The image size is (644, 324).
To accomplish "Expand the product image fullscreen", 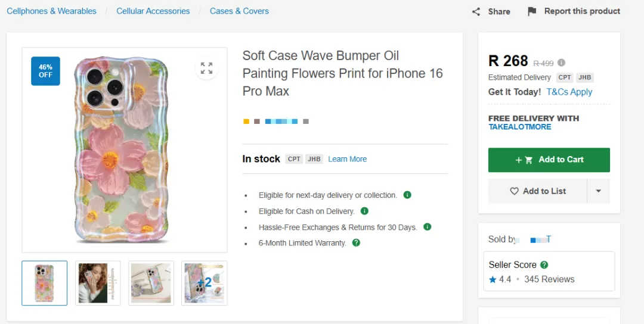I will coord(206,68).
